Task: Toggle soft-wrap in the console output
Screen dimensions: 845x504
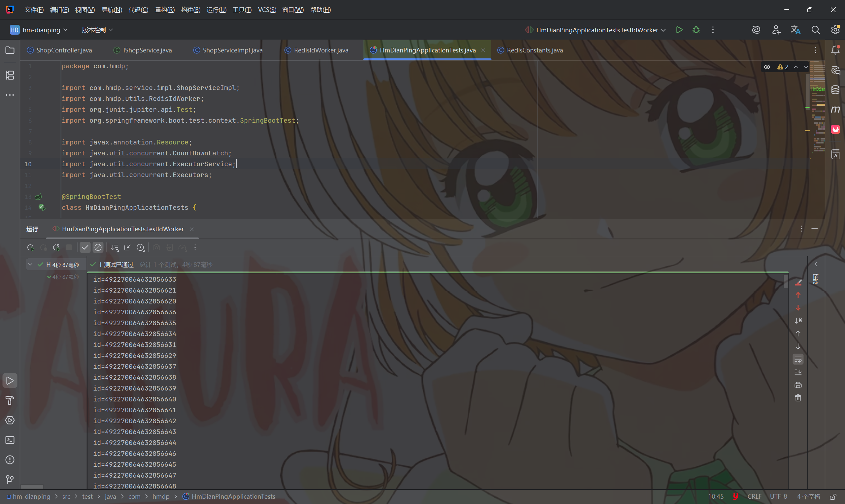Action: click(798, 359)
